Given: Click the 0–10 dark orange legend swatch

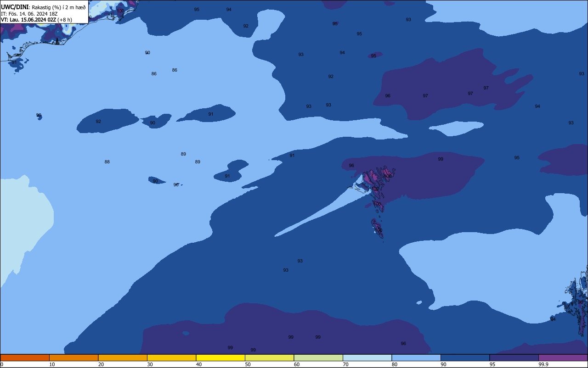Looking at the screenshot, I should (25, 357).
